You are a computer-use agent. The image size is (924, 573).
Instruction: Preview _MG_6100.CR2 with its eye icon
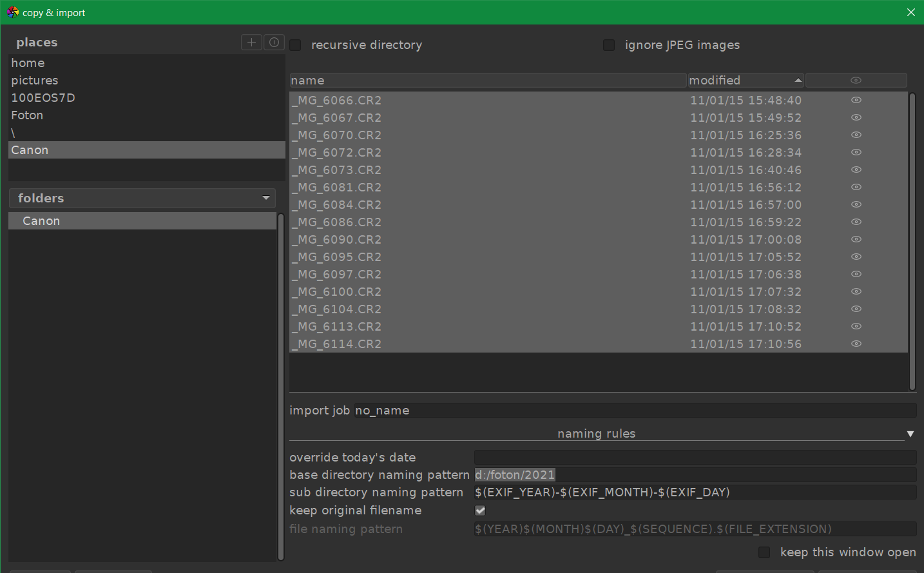856,291
